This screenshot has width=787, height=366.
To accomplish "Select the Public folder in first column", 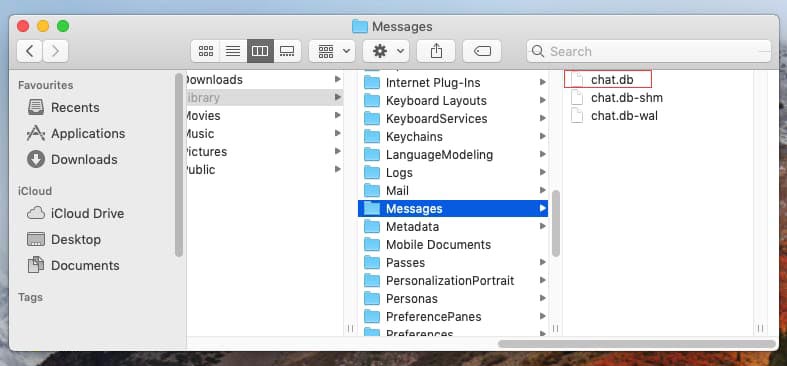I will click(265, 170).
